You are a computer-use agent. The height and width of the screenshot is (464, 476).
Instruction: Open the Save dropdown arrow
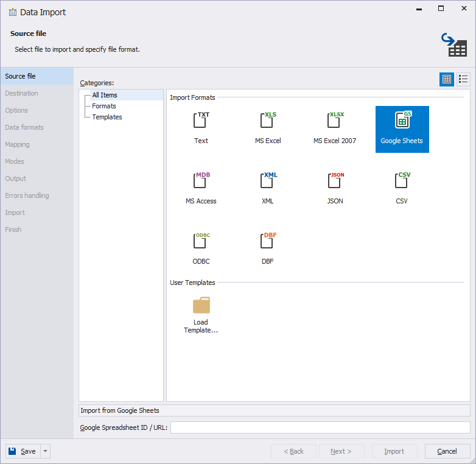tap(45, 451)
